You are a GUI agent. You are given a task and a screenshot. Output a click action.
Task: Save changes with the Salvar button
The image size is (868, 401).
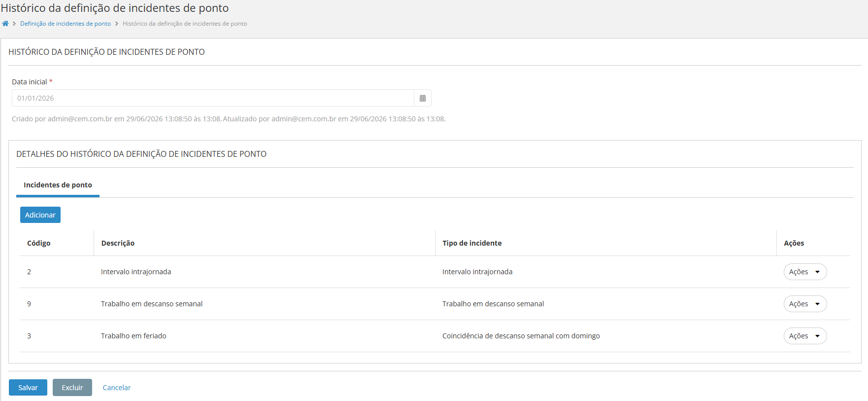[x=28, y=388]
